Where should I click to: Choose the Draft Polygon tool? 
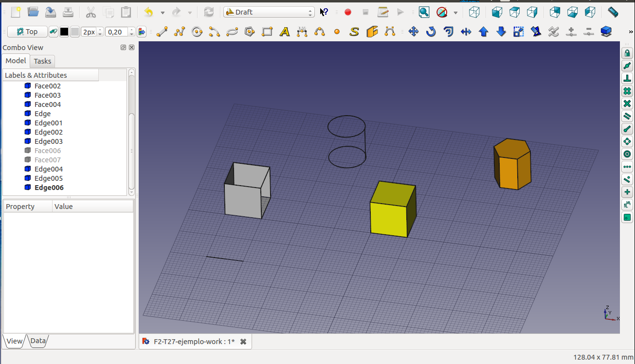(x=250, y=32)
